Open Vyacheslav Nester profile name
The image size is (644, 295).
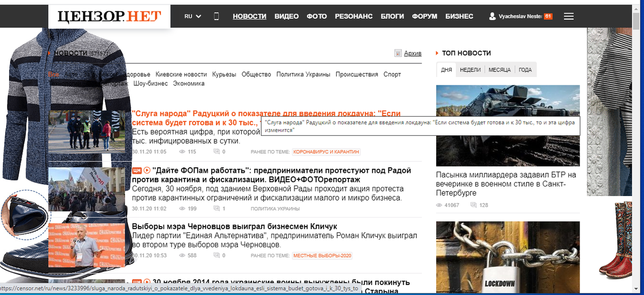point(520,17)
